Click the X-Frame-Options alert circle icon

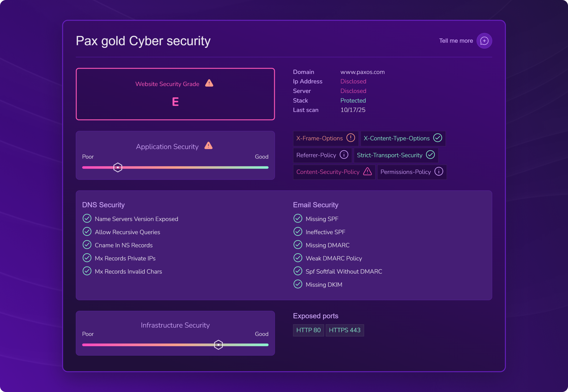(351, 138)
